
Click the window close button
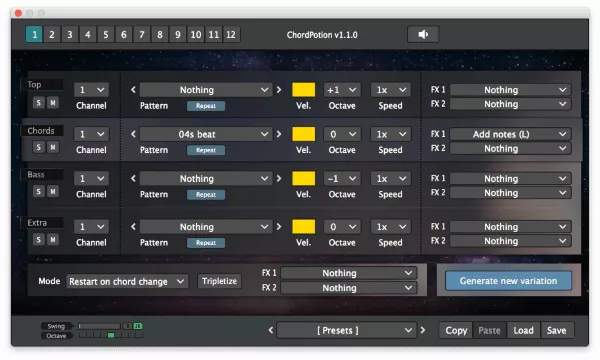pos(18,13)
